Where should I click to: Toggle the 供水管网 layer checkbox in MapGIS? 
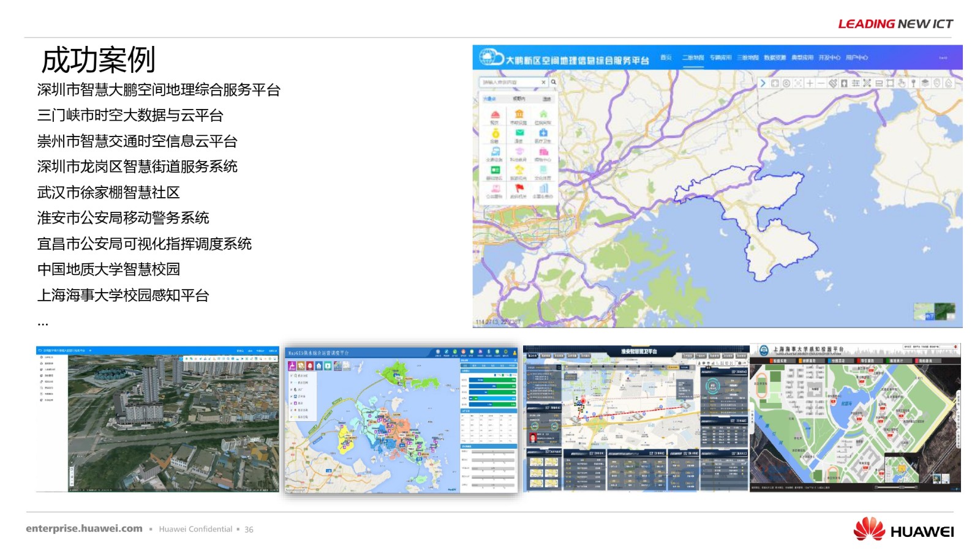tap(292, 383)
